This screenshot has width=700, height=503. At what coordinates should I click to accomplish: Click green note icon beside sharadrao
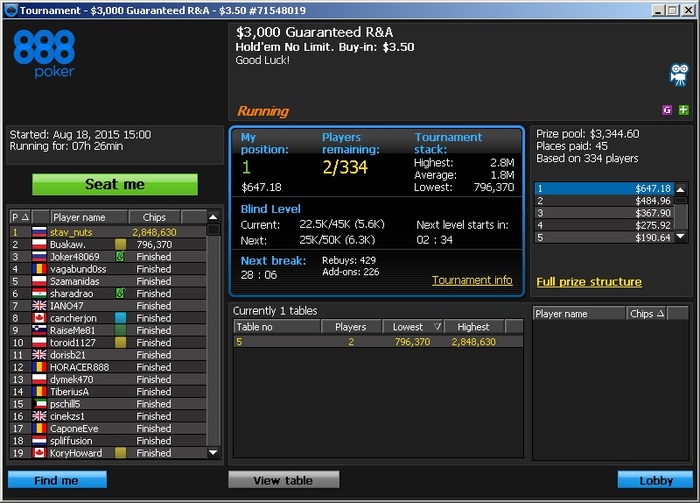(x=120, y=293)
